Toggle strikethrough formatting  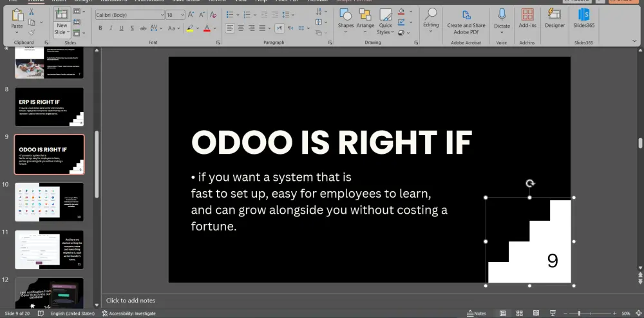[143, 28]
